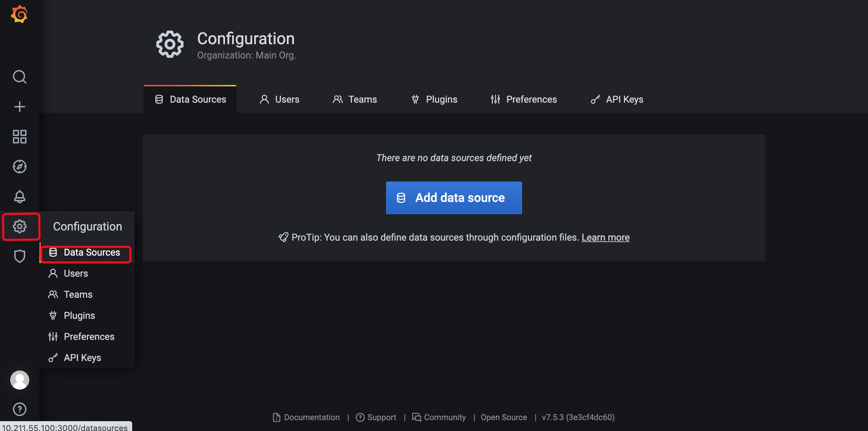This screenshot has width=868, height=431.
Task: Switch to the Preferences tab
Action: 524,99
